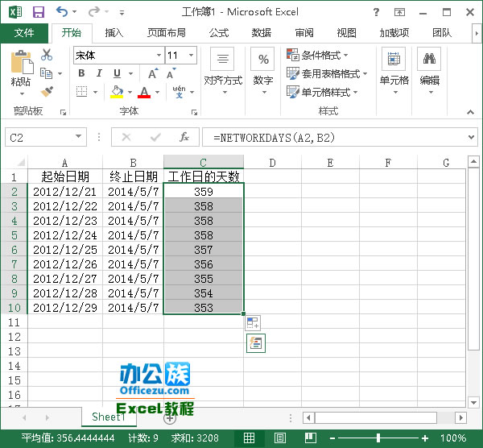
Task: Cancel formula entry with X icon
Action: tap(126, 137)
